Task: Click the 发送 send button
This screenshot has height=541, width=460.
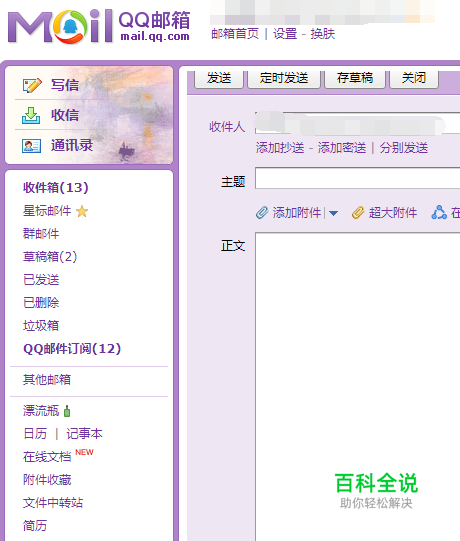Action: pyautogui.click(x=219, y=79)
